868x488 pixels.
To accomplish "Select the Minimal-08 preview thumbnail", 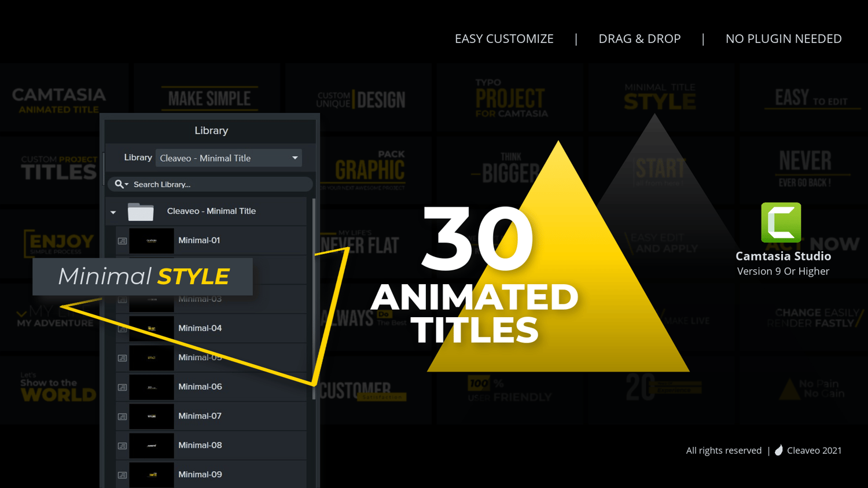I will point(152,445).
